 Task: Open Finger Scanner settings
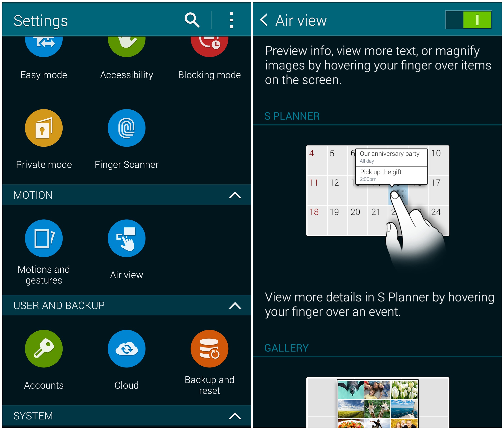(x=127, y=128)
